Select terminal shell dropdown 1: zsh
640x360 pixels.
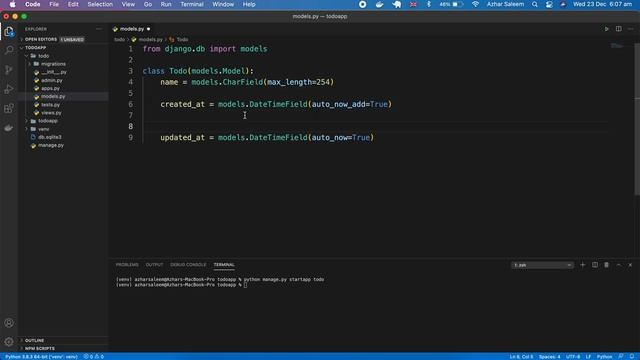tap(542, 265)
